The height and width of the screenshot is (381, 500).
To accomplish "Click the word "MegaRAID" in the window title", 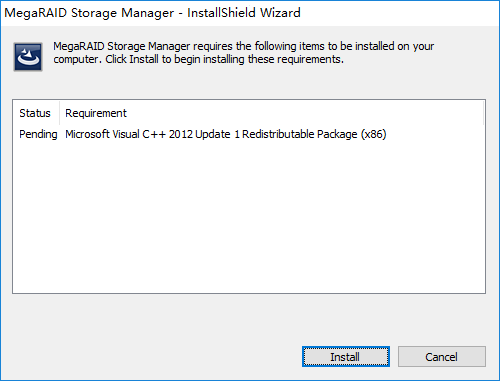I will pos(36,13).
